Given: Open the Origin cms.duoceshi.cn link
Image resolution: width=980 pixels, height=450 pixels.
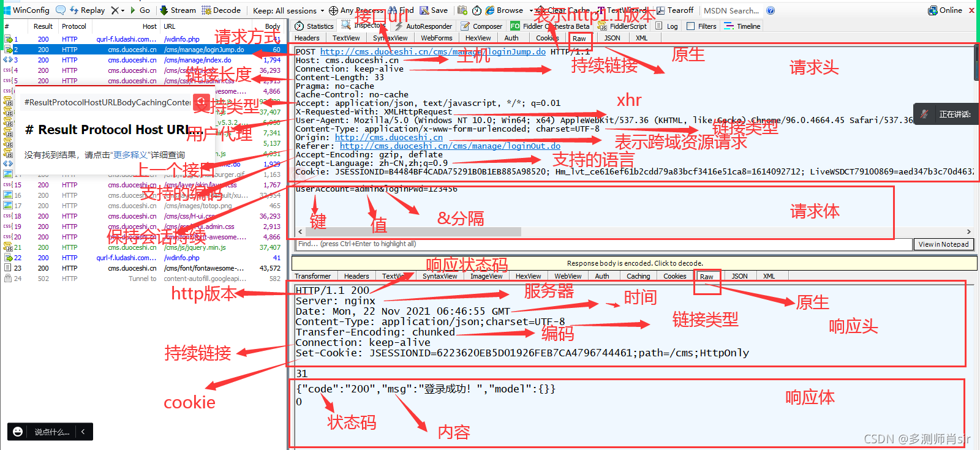Looking at the screenshot, I should 388,138.
